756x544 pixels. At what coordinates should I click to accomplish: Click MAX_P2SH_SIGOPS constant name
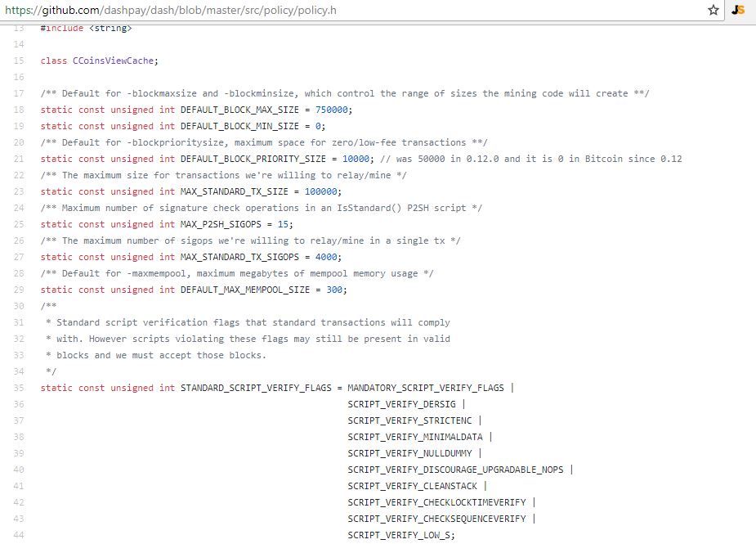coord(221,224)
